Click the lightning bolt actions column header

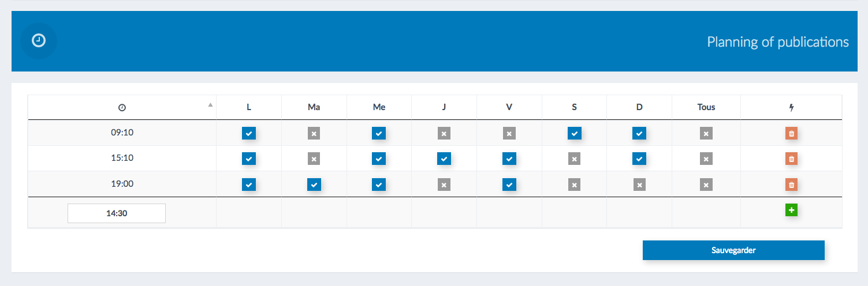(x=791, y=107)
